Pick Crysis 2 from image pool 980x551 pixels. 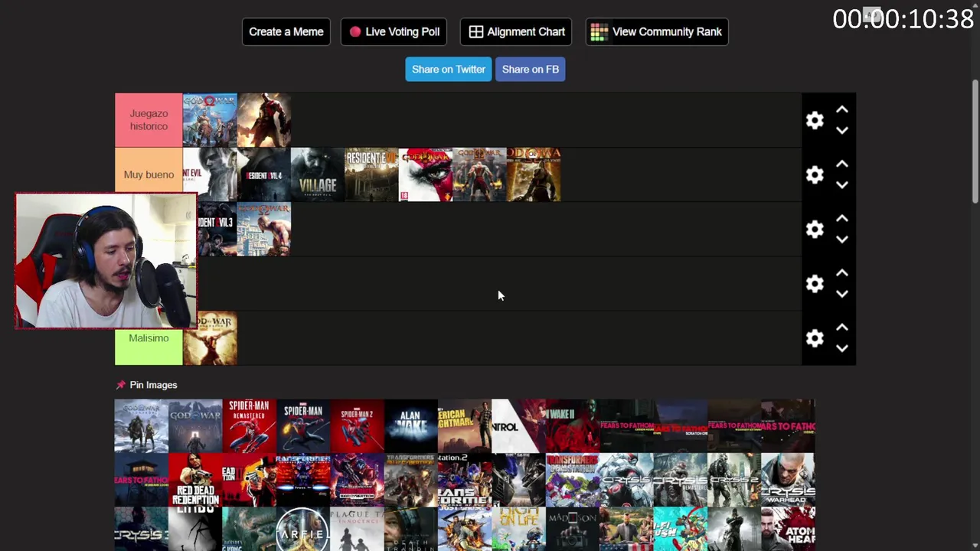[734, 480]
